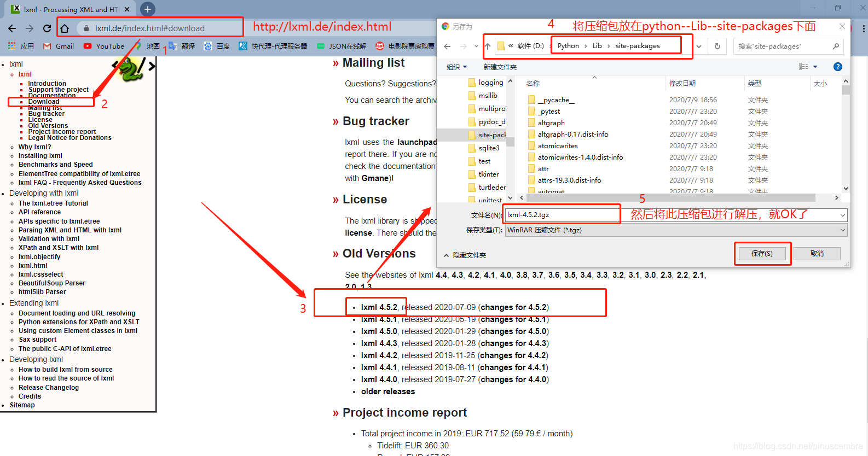Open the Chrome three-dot menu
Viewport: 868px width, 456px height.
tap(864, 28)
